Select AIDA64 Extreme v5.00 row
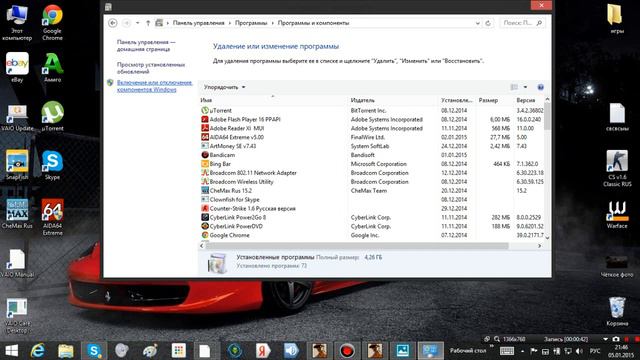The height and width of the screenshot is (360, 640). point(371,137)
